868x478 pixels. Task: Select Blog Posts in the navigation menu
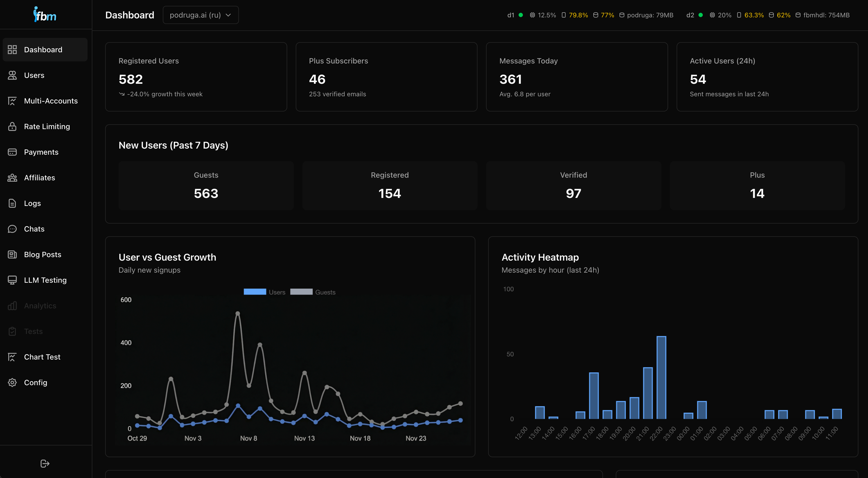click(x=42, y=254)
